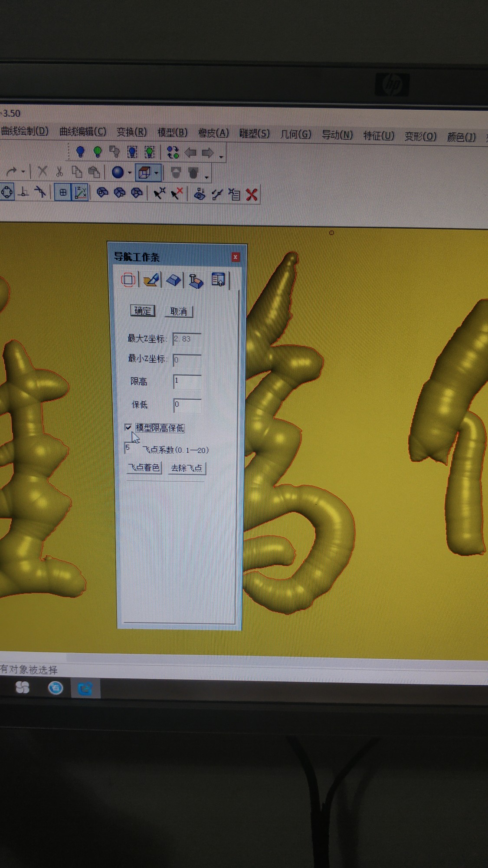Uncheck the 模型限高保低 checkbox

(x=128, y=427)
